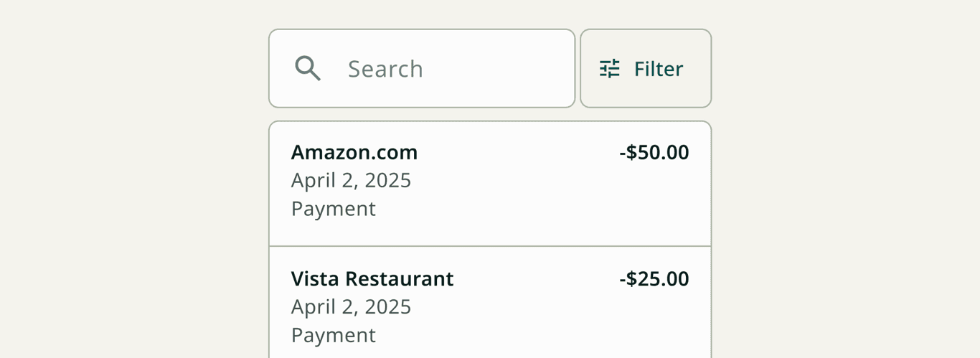Click April 2, 2025 under Vista Restaurant

351,307
